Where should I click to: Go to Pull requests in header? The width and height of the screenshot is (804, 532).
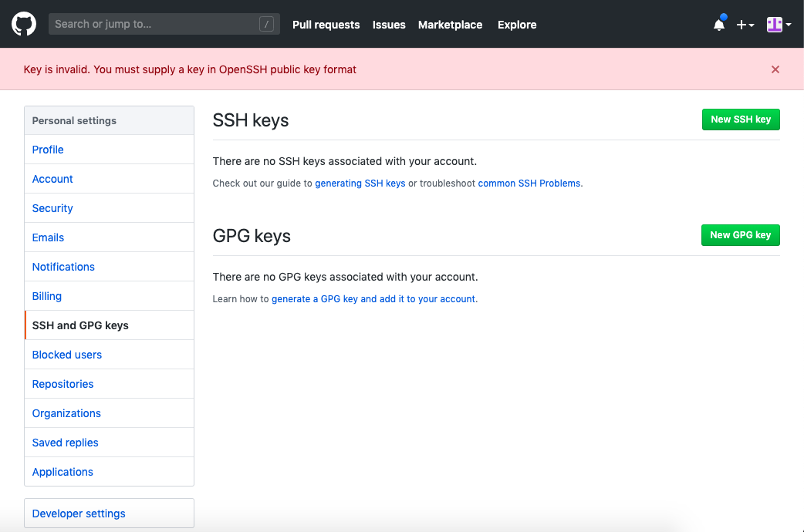pyautogui.click(x=326, y=25)
